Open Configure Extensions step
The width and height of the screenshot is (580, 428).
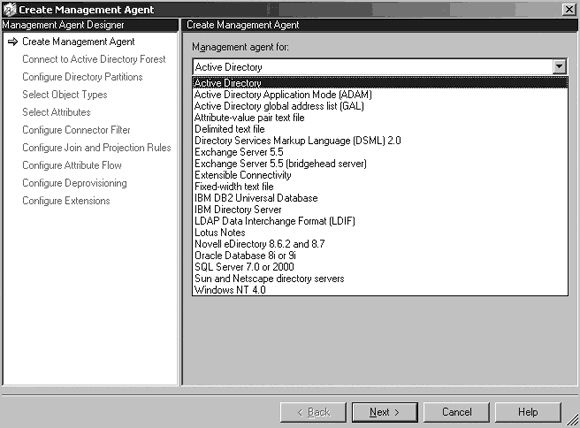(x=66, y=200)
